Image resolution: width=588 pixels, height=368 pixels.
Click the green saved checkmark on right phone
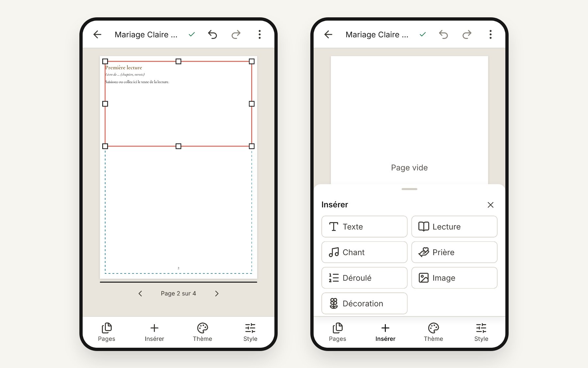[x=423, y=34]
